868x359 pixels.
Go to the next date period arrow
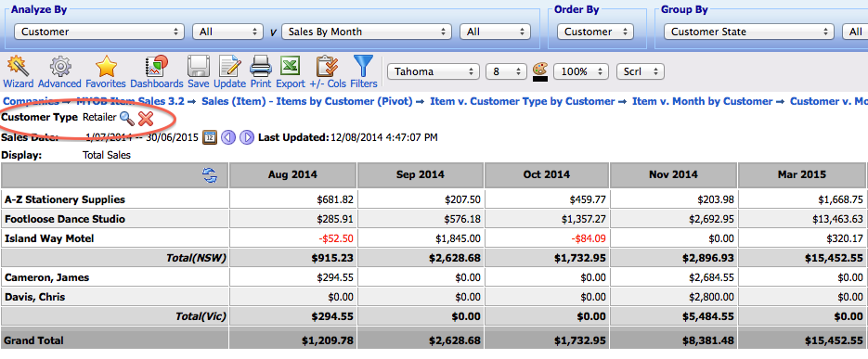(x=247, y=137)
